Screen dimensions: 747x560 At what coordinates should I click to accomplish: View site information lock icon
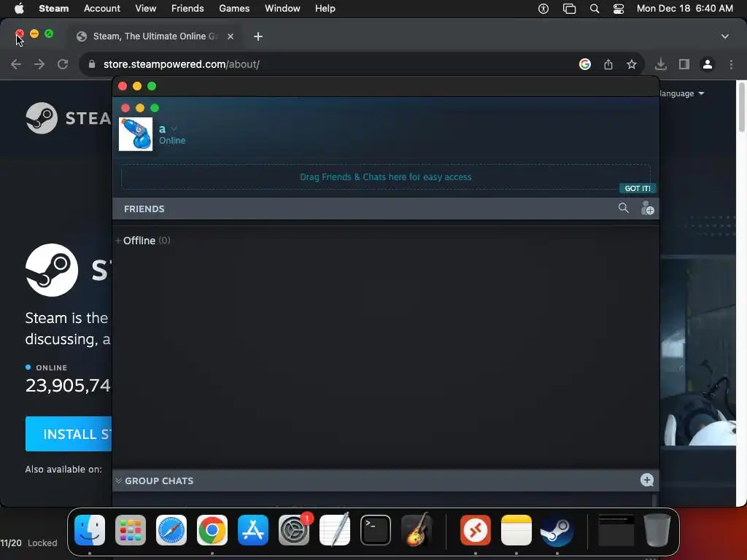(x=92, y=64)
